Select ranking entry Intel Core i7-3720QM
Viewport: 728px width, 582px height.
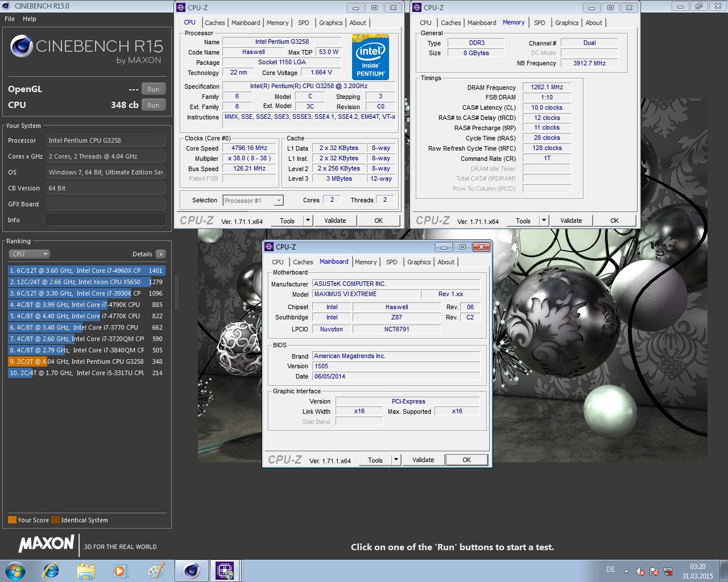tap(86, 339)
